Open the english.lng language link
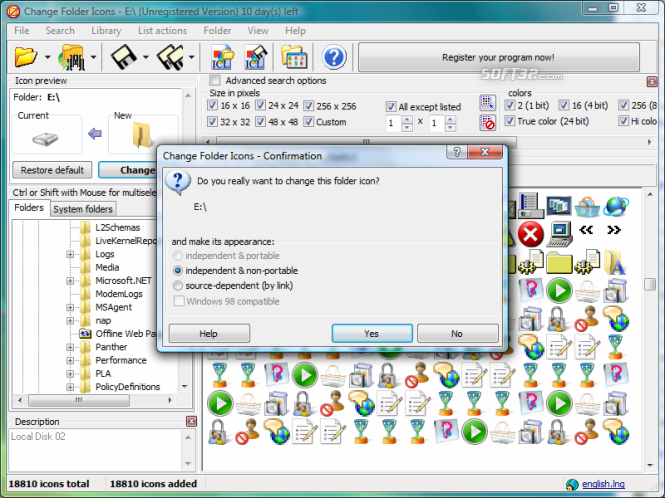 coord(603,484)
